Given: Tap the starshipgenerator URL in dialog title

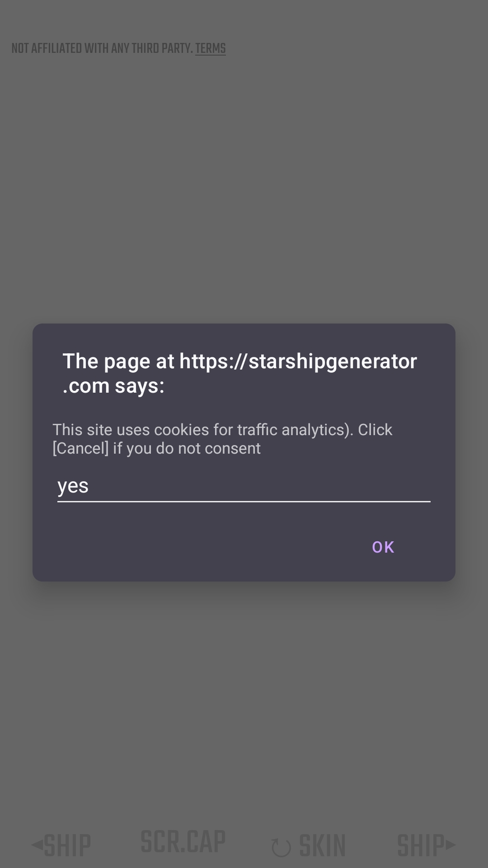Looking at the screenshot, I should (298, 361).
